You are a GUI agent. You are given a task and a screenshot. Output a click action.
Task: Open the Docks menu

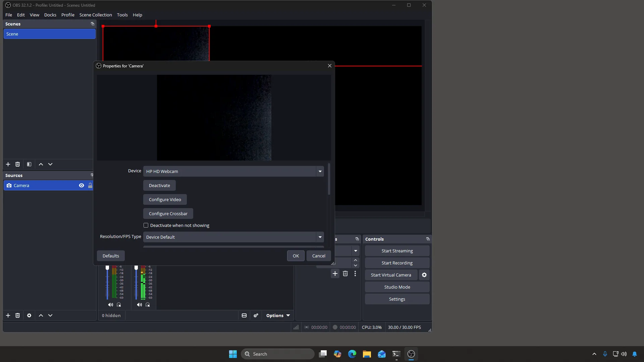50,15
